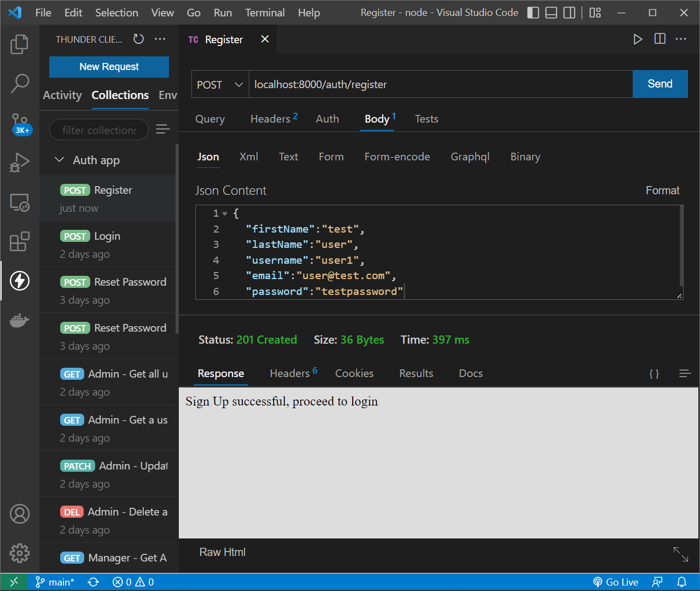Refresh Thunder Client collections
This screenshot has width=700, height=591.
click(138, 39)
